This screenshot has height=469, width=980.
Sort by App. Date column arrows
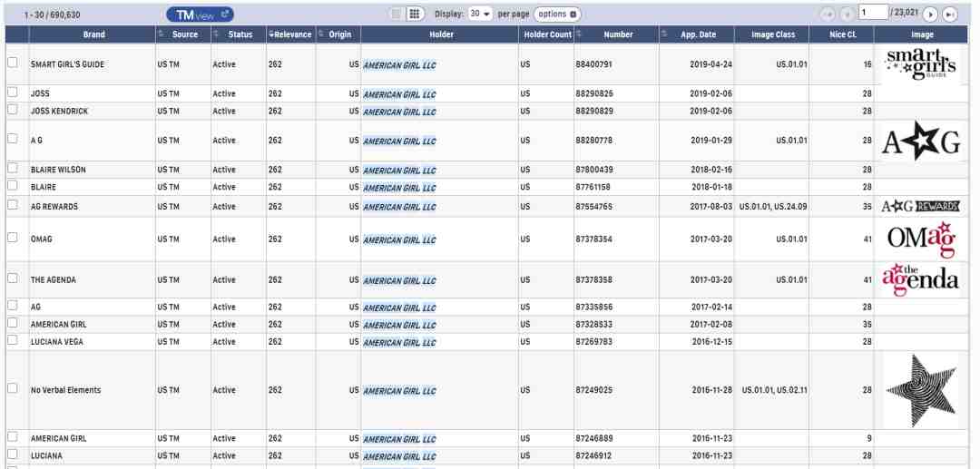[664, 34]
